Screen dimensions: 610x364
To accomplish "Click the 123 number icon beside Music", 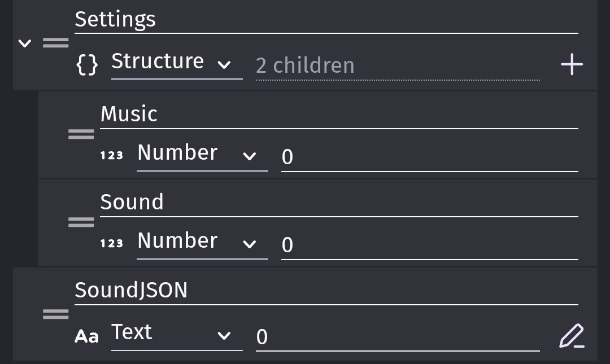I will pos(112,155).
